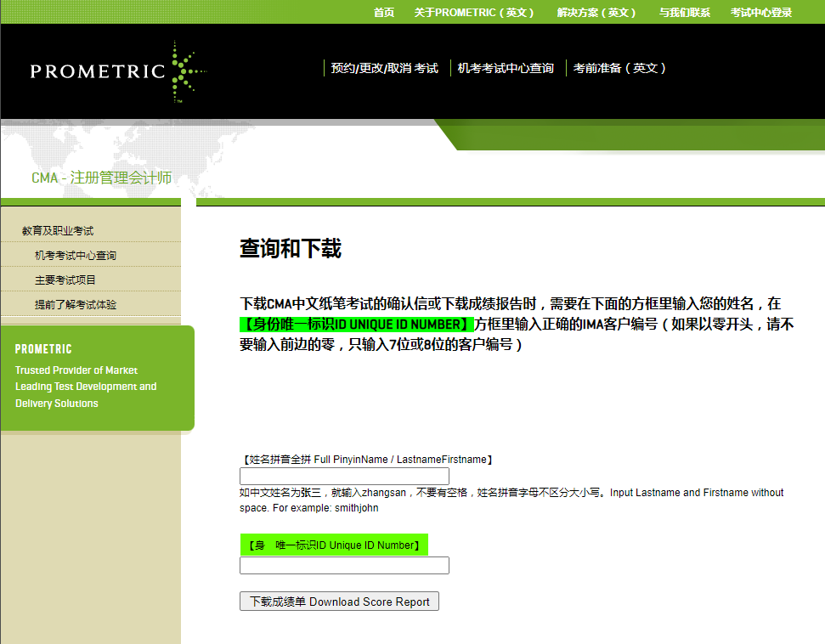Open 机考考试中心查询 from left sidebar
Image resolution: width=825 pixels, height=644 pixels.
click(x=74, y=254)
